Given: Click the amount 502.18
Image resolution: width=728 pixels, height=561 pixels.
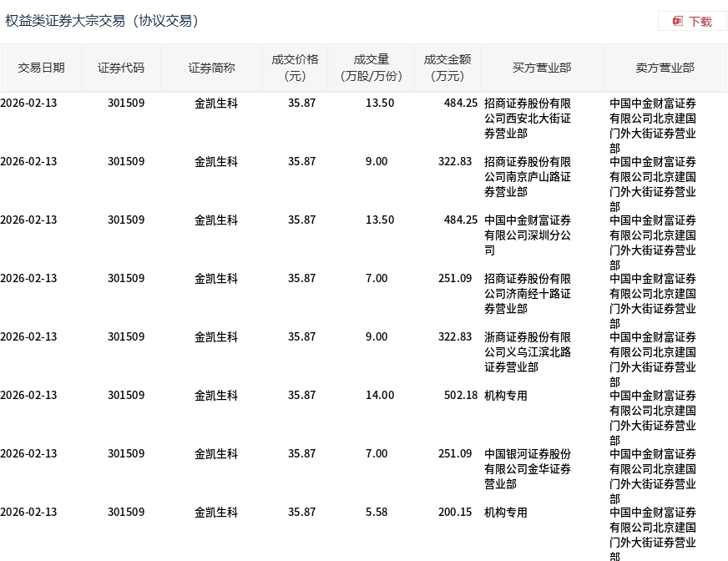Looking at the screenshot, I should click(461, 395).
